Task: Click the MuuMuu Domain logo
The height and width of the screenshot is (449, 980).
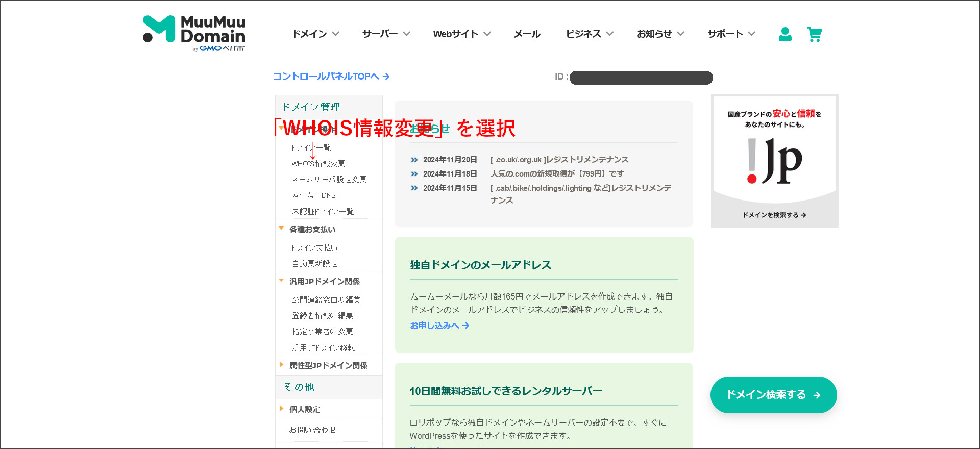Action: [x=194, y=33]
